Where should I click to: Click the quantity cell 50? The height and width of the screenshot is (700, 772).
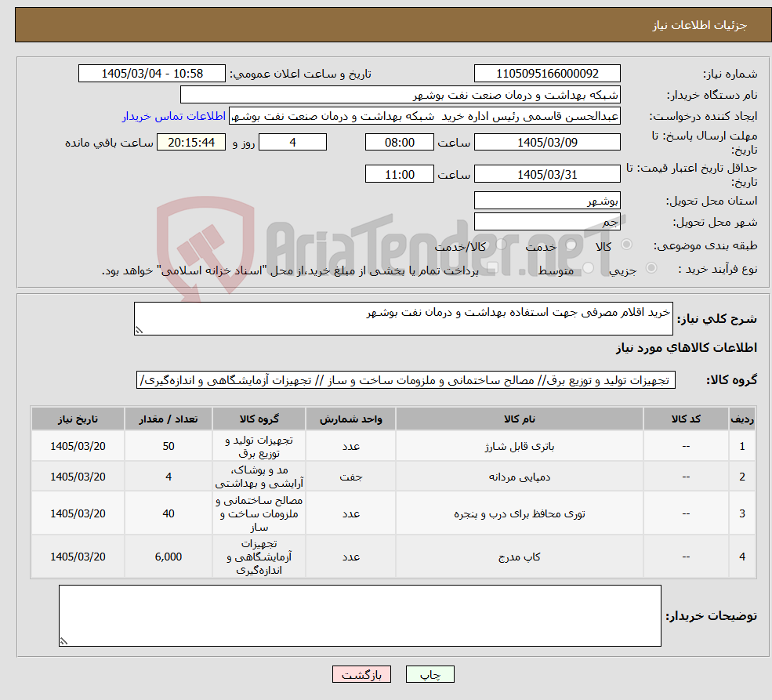169,447
